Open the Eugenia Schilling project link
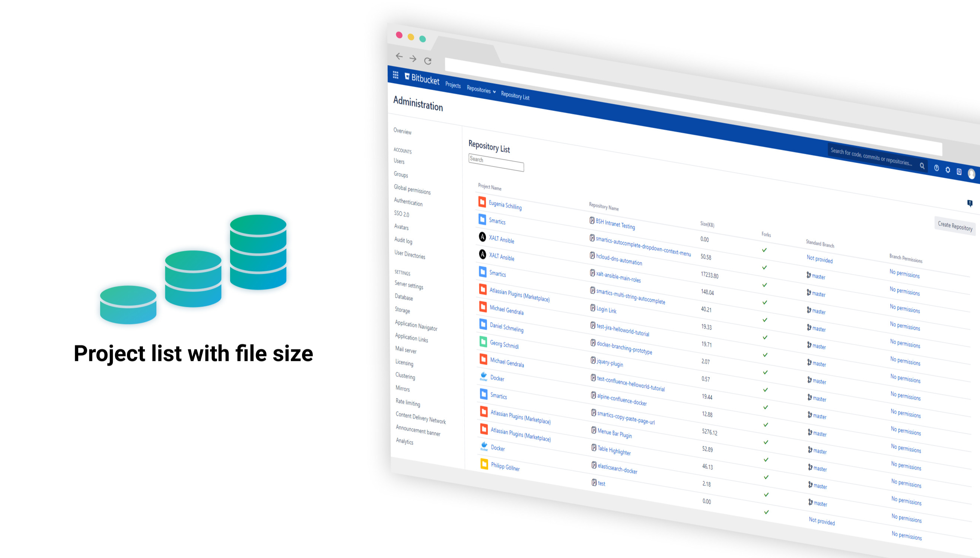This screenshot has width=980, height=558. [505, 205]
